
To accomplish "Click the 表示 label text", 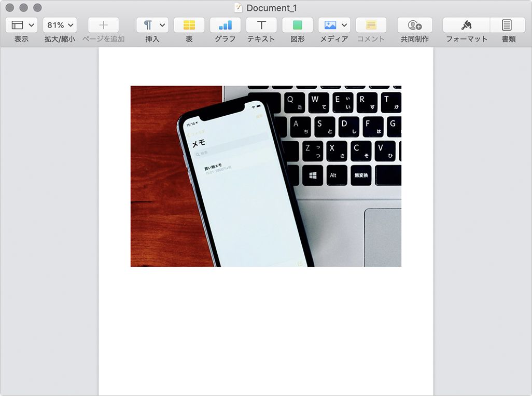I will click(21, 39).
